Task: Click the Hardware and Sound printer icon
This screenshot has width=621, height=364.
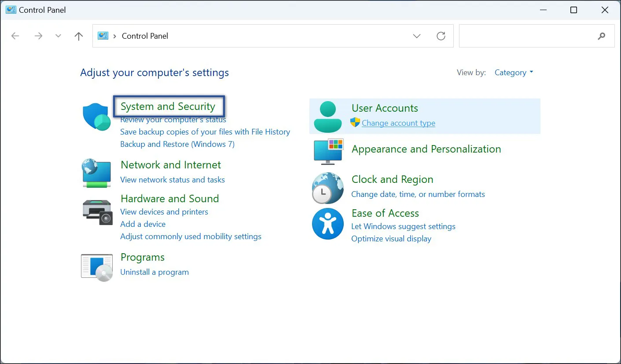Action: (x=97, y=211)
